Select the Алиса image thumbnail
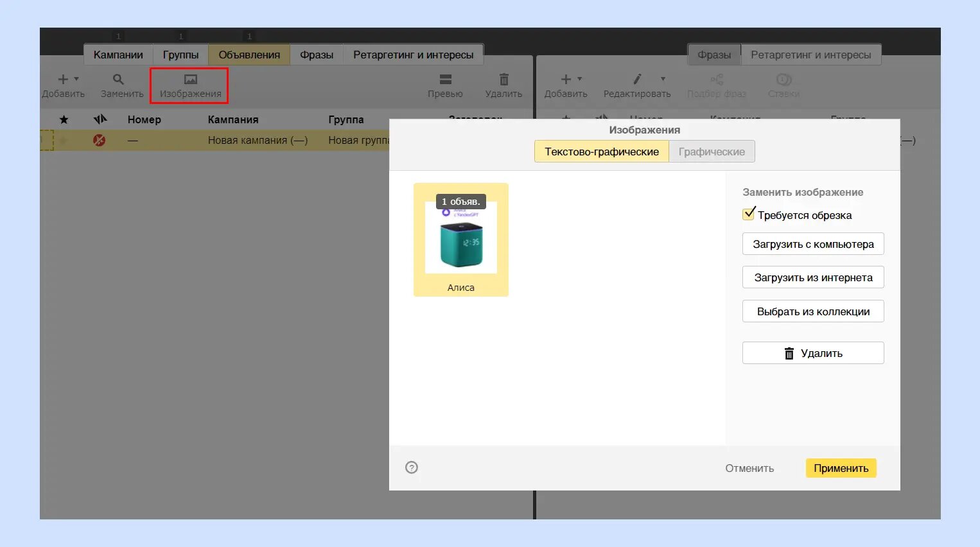 pos(461,239)
